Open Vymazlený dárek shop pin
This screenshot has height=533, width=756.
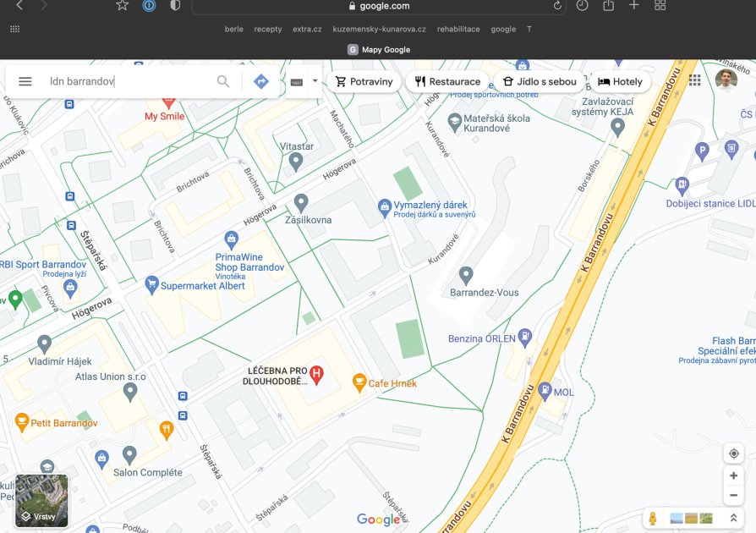tap(384, 208)
